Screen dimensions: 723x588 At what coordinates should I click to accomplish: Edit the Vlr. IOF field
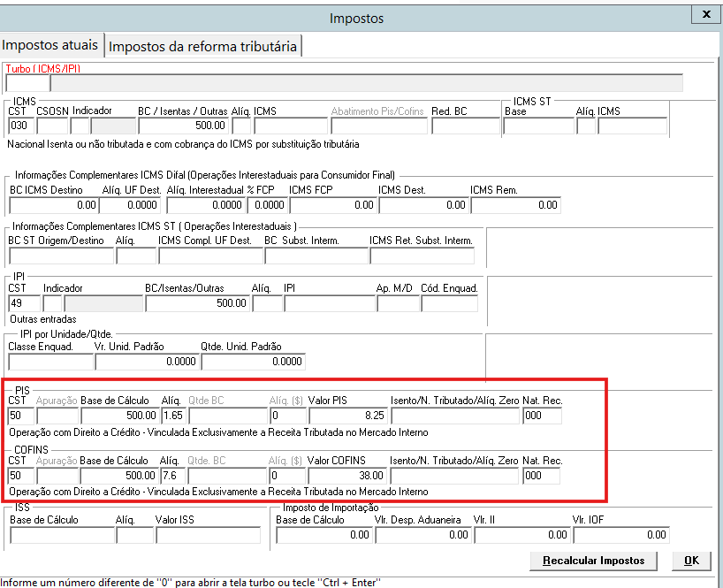coord(621,536)
